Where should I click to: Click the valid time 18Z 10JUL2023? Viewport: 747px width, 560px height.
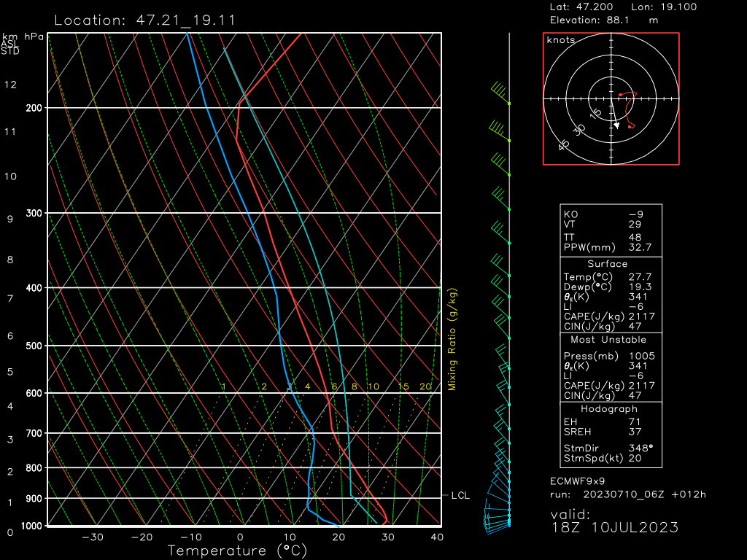coord(614,527)
